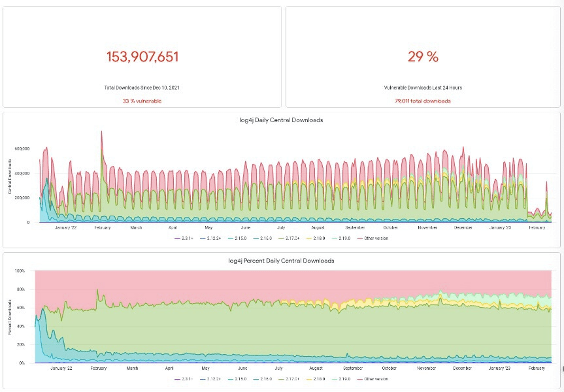Screen dimensions: 564x392
Task: Toggle 2.15.0 legend in Percent Daily chart
Action: 237,379
